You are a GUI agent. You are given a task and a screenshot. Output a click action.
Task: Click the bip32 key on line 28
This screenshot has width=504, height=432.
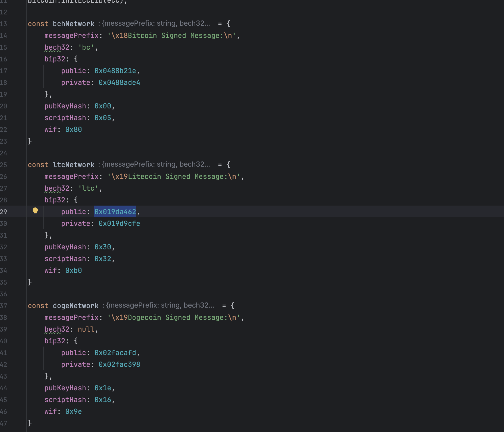[55, 200]
